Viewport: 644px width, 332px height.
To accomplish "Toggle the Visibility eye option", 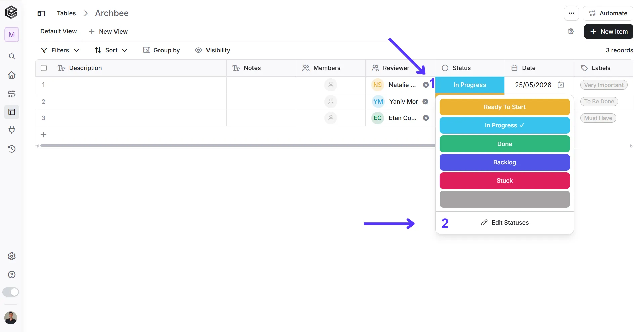I will (x=213, y=50).
